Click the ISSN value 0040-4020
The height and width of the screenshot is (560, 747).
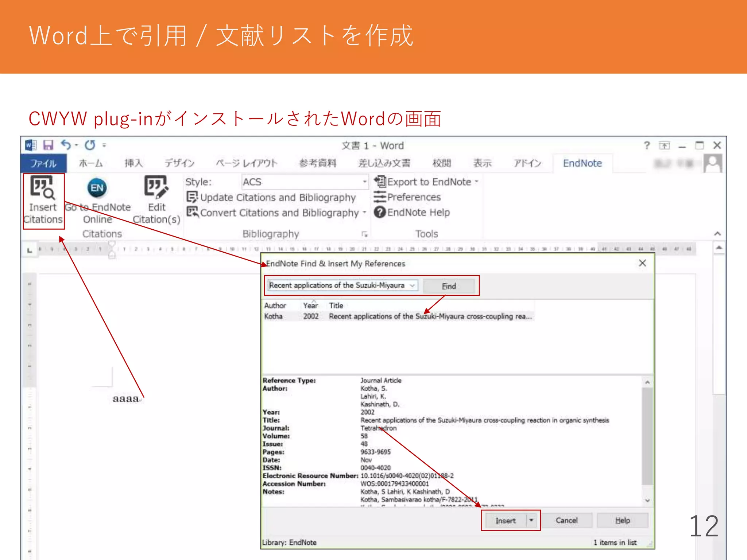pyautogui.click(x=375, y=468)
